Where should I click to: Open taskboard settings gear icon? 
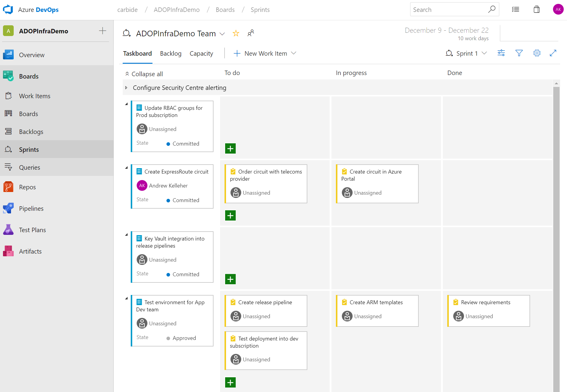click(537, 53)
